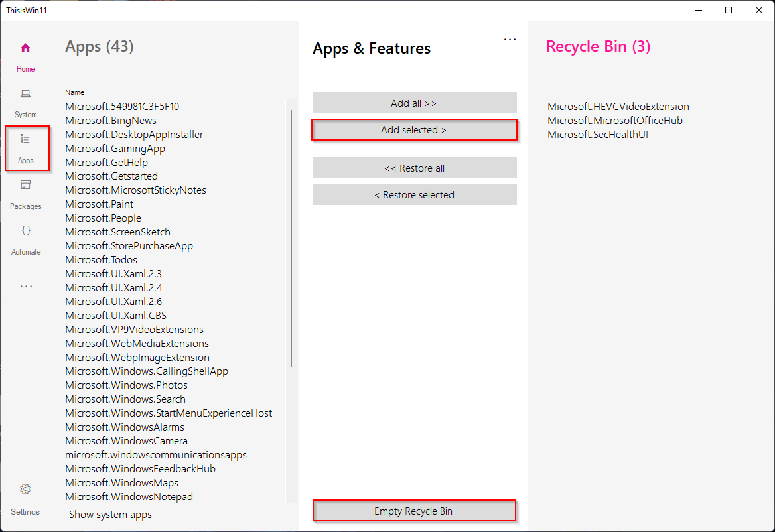The height and width of the screenshot is (532, 775).
Task: Open the Apps section in the sidebar
Action: tap(26, 149)
